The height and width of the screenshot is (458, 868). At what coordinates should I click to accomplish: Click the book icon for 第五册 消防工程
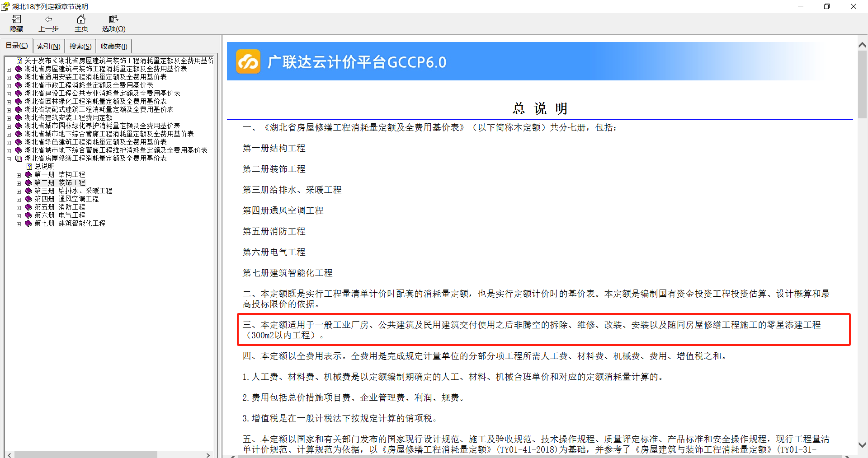pos(28,207)
